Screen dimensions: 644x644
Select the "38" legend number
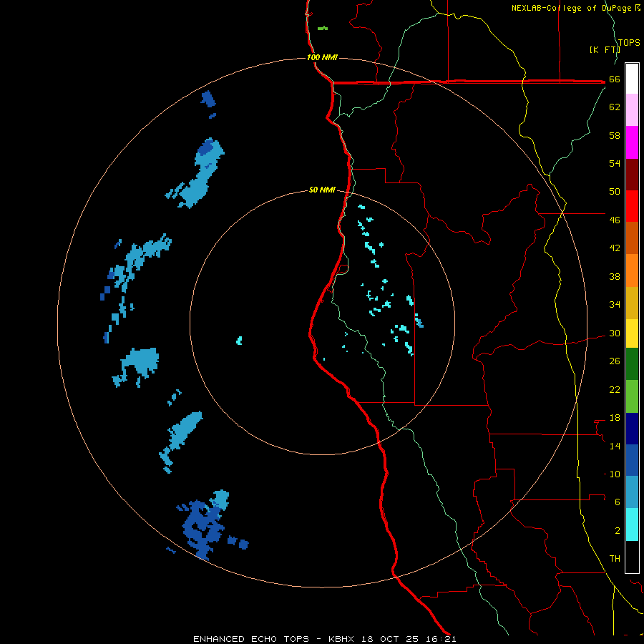615,276
